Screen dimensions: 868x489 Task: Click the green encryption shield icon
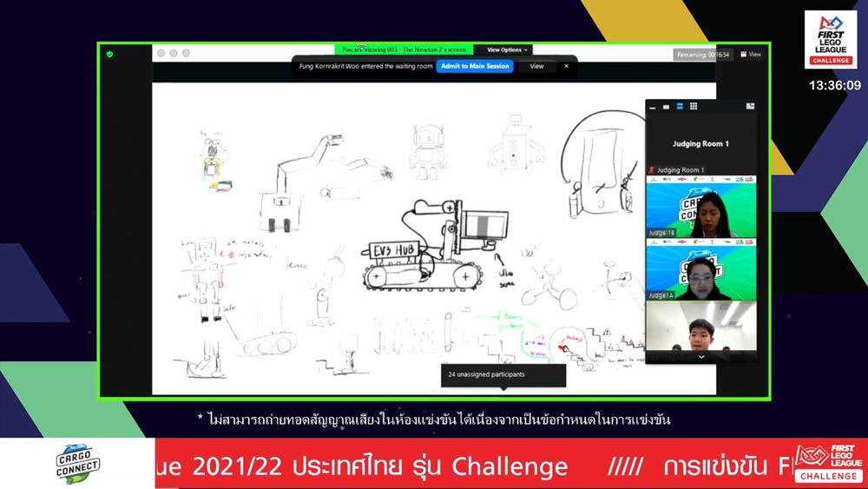point(109,54)
